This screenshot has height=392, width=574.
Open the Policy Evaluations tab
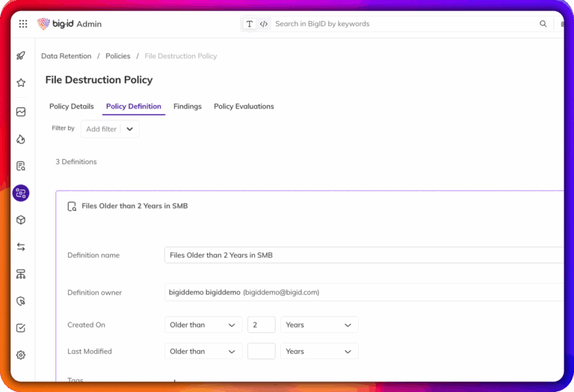244,107
